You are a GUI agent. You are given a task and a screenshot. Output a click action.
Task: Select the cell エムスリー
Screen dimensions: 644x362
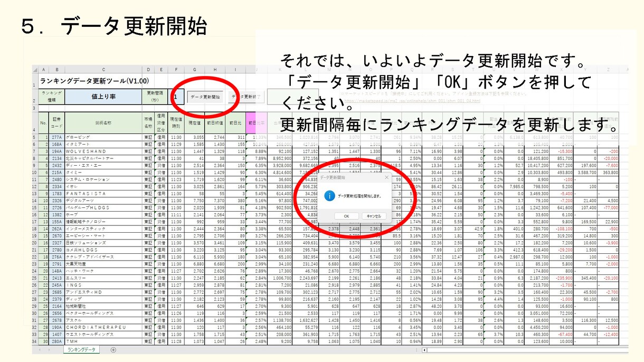pos(103,277)
